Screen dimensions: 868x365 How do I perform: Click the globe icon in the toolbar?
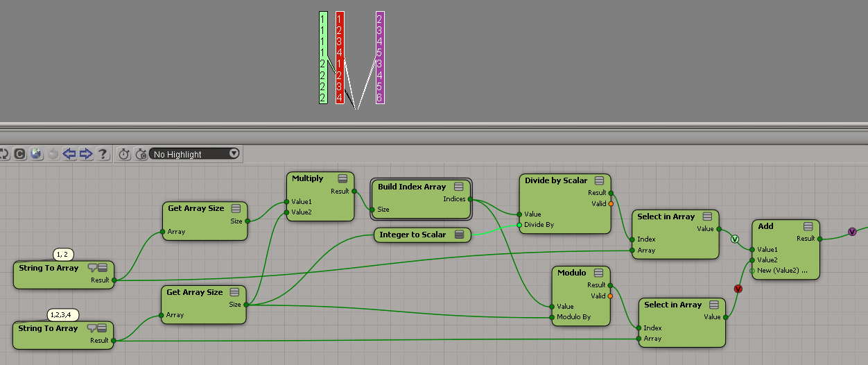(36, 154)
